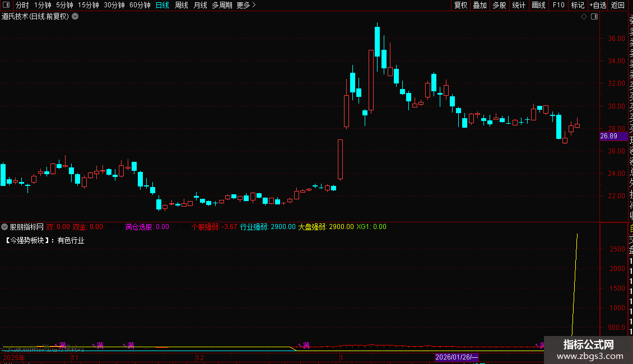Open the 多周期 multi-period view

click(222, 5)
